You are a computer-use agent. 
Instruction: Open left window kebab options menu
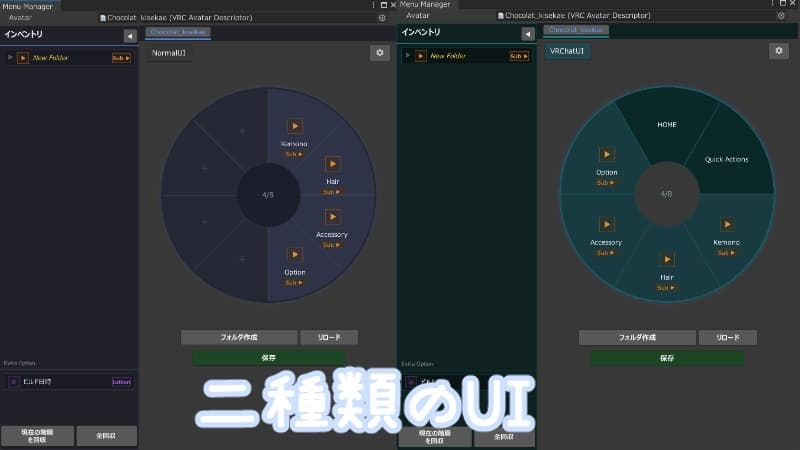(x=373, y=5)
